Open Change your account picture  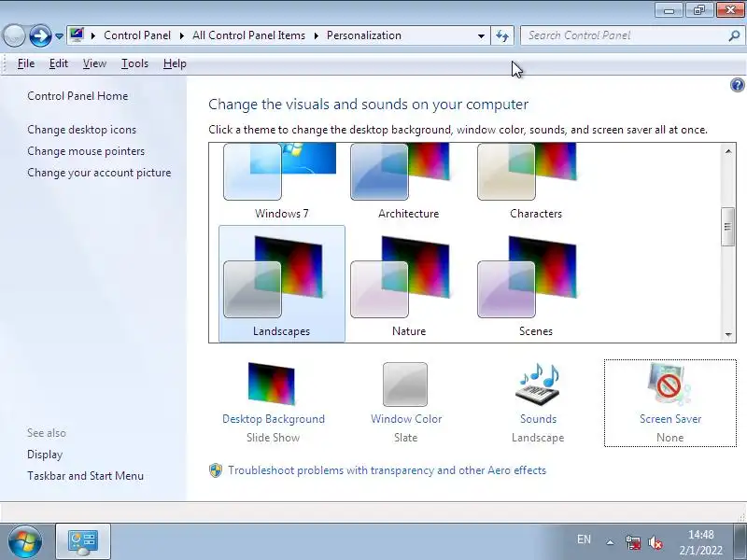tap(99, 173)
